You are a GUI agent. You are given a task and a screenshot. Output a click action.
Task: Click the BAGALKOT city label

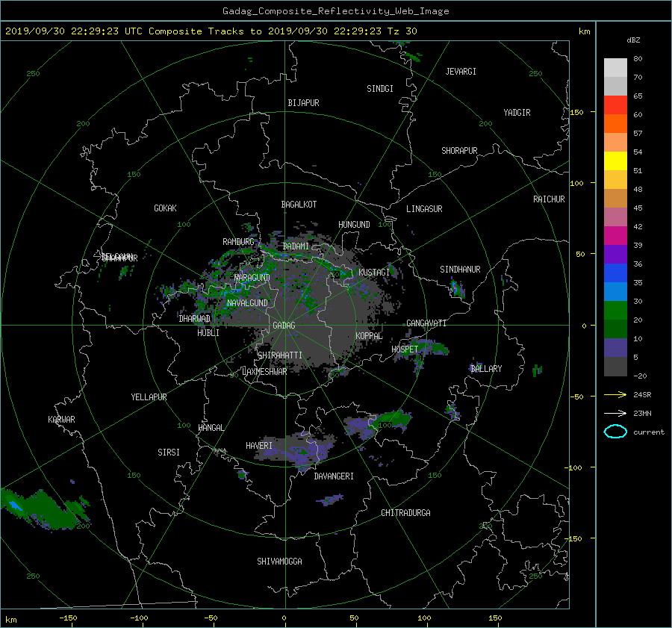(299, 205)
